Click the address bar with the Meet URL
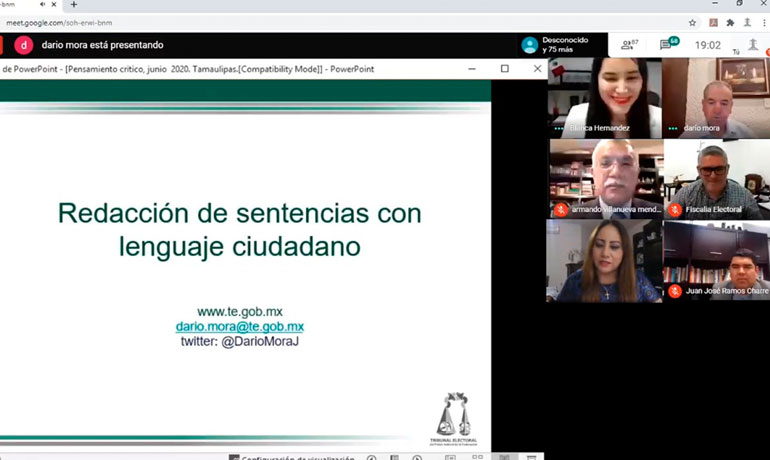770x460 pixels. pyautogui.click(x=300, y=22)
